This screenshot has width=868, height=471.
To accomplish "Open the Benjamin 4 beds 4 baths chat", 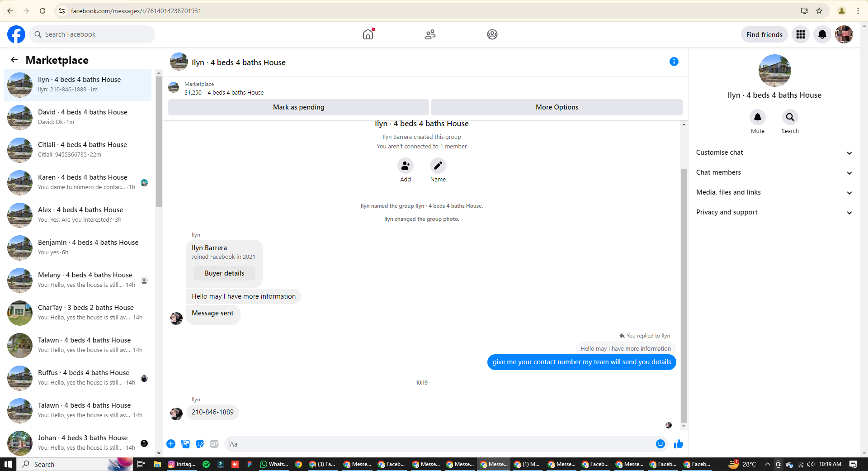I will 78,248.
